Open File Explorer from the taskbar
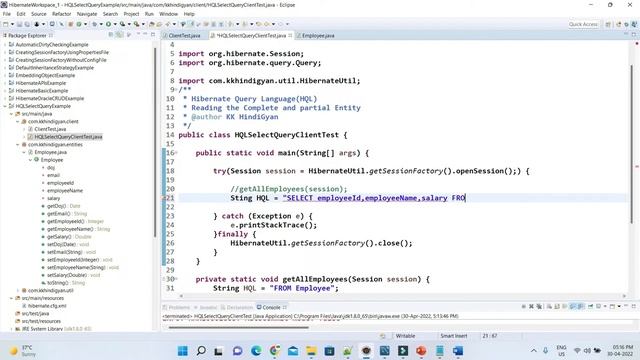Screen dimensions: 640x360 click(x=311, y=351)
